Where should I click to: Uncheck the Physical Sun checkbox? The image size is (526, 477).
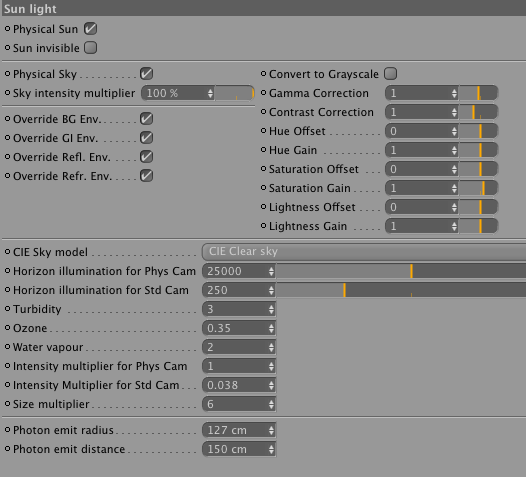[x=91, y=29]
